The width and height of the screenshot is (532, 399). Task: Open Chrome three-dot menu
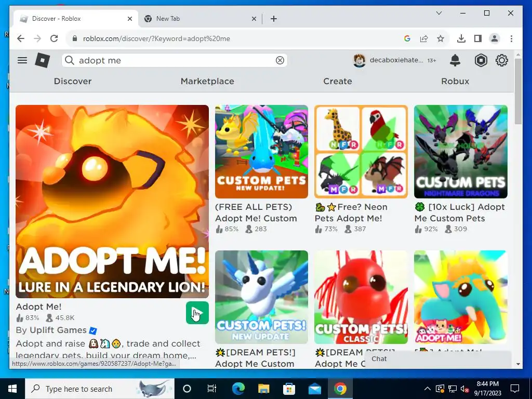tap(511, 38)
